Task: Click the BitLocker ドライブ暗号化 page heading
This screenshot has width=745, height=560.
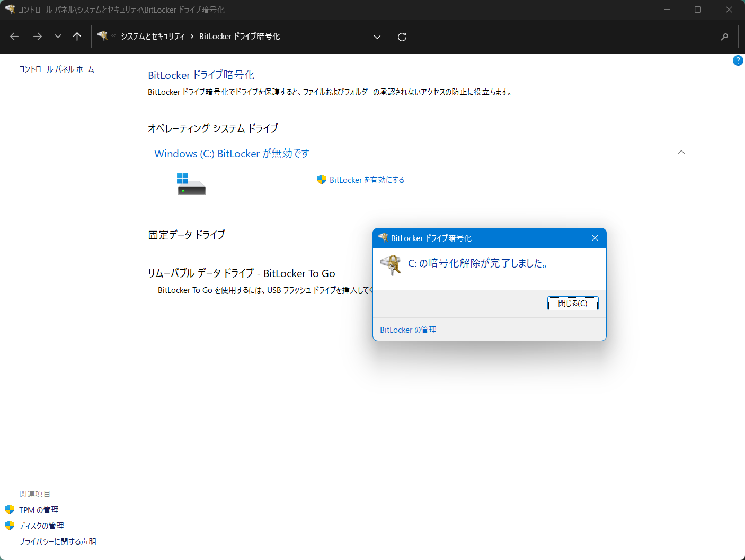Action: 201,75
